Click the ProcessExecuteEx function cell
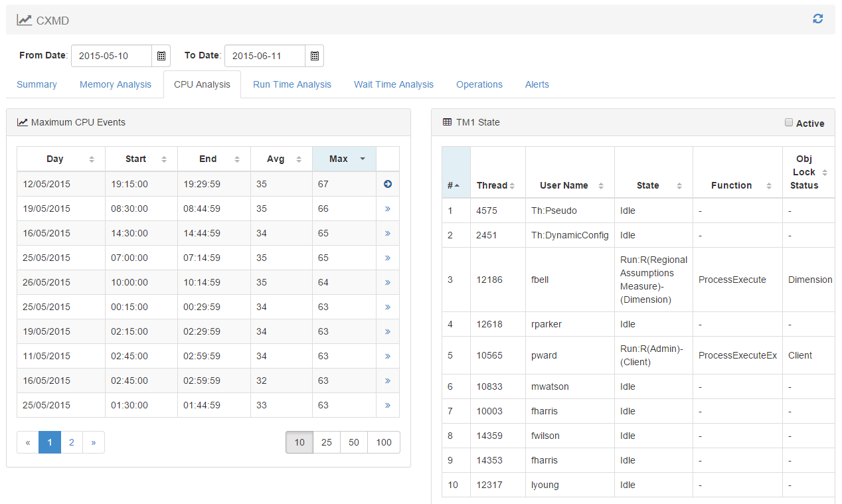The height and width of the screenshot is (504, 842). [x=738, y=355]
